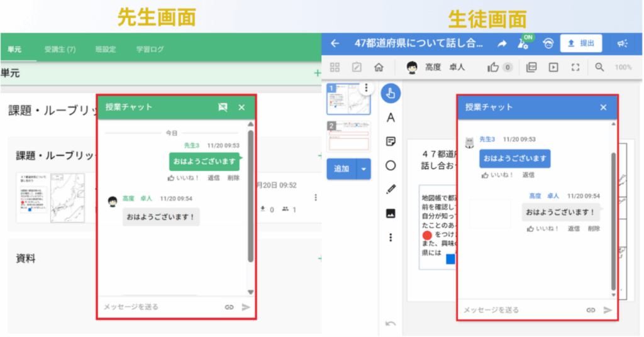This screenshot has height=337, width=644.
Task: Click the magnifier zoom icon near 100%
Action: point(599,67)
